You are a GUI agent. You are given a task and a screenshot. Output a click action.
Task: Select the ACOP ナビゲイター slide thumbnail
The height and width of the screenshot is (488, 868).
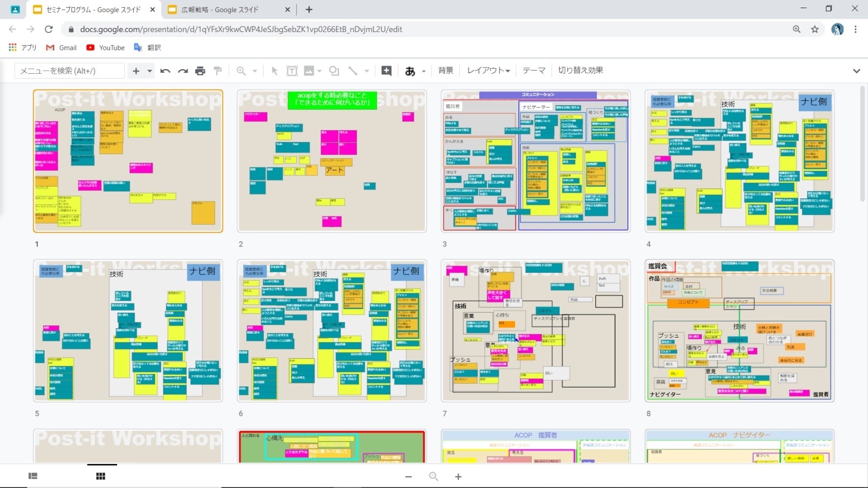(x=739, y=446)
